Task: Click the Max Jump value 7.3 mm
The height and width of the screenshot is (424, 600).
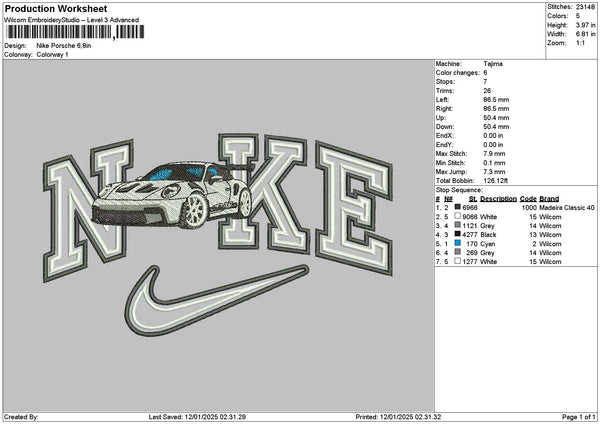Action: 494,172
